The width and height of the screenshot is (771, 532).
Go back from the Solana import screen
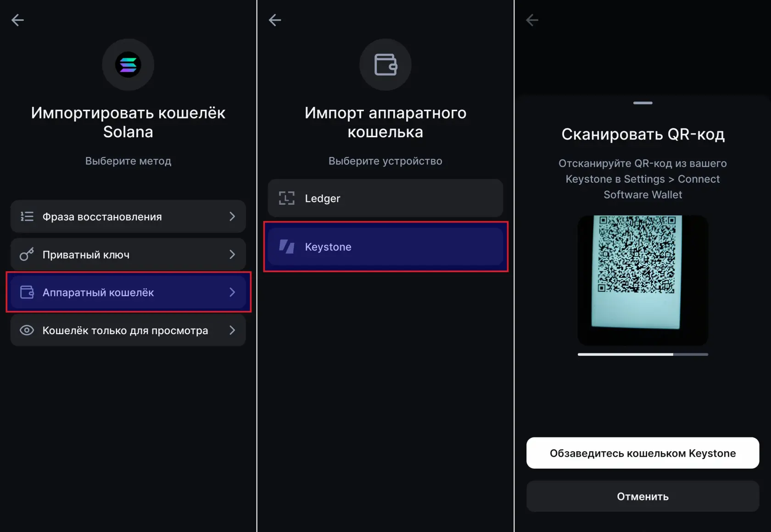point(17,20)
